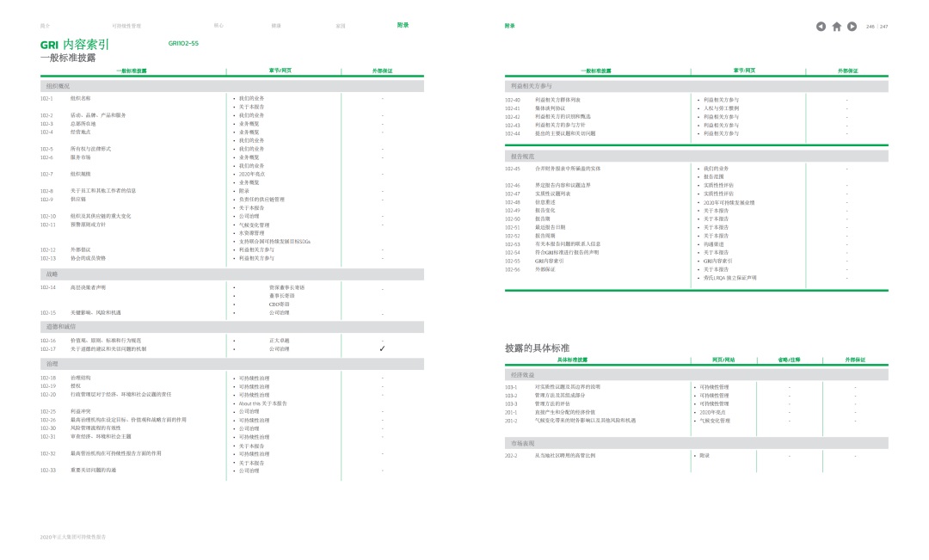Click the 资深董事长寄语 page link

[x=286, y=287]
